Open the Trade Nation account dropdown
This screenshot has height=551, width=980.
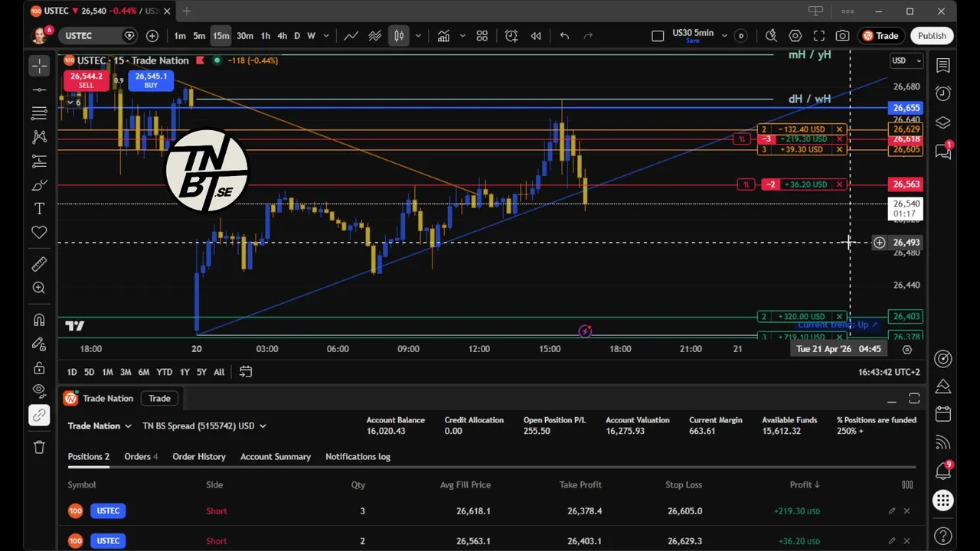[x=100, y=425]
